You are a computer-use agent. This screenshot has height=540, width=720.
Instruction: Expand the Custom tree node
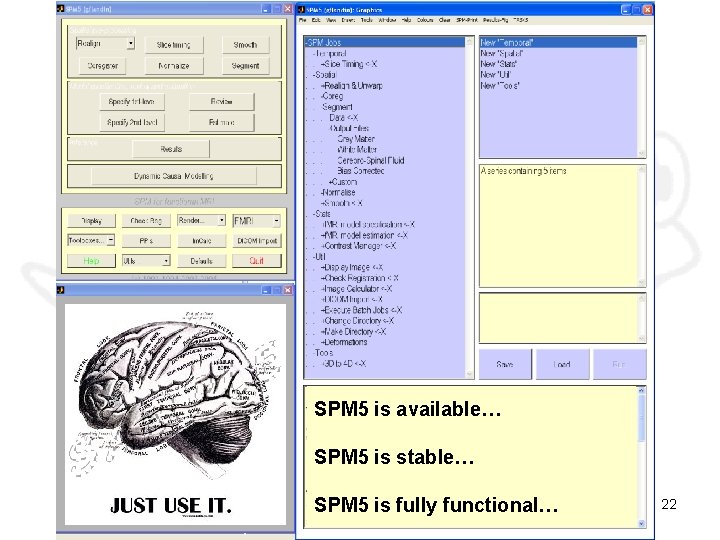point(343,182)
